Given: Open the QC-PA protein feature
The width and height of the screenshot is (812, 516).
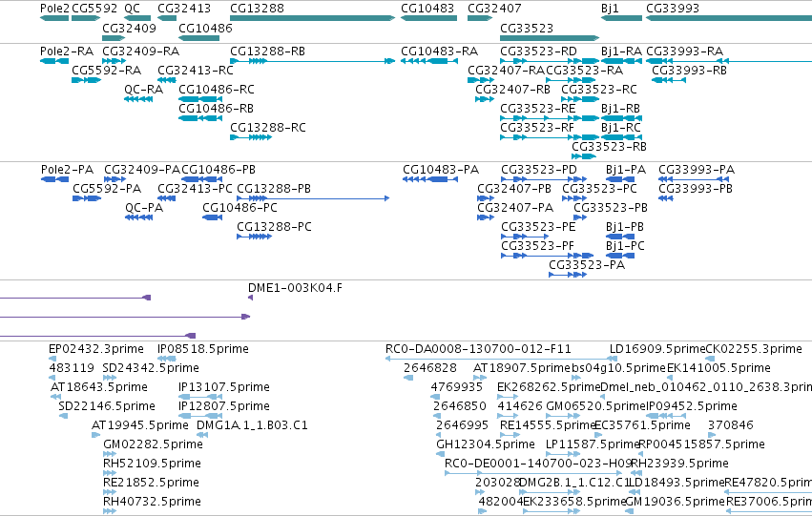Looking at the screenshot, I should pyautogui.click(x=138, y=217).
